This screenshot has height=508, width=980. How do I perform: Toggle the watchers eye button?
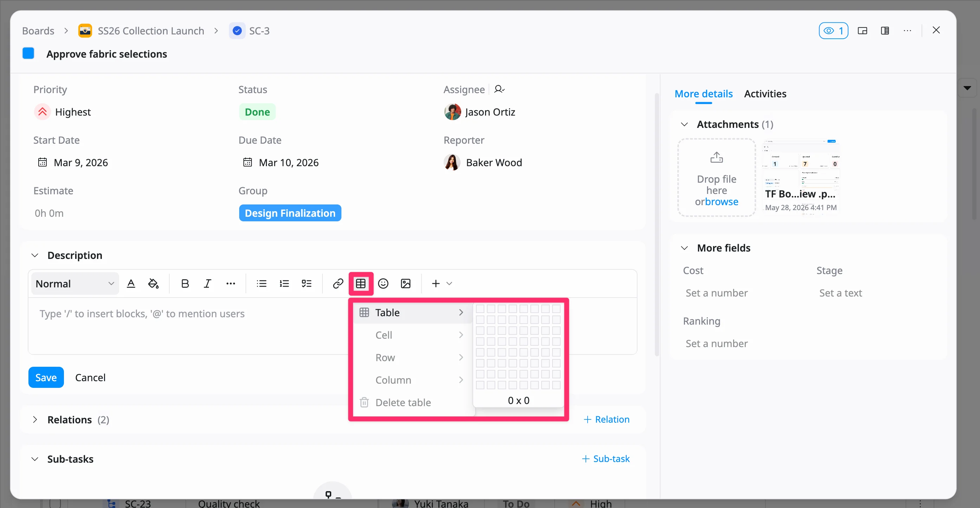click(833, 31)
